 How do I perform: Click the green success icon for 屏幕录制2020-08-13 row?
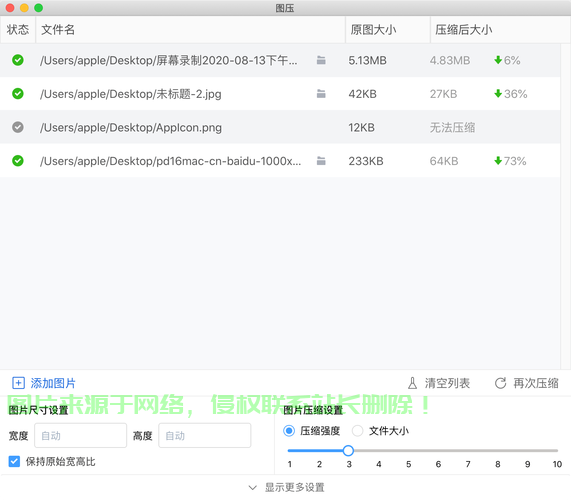tap(17, 60)
